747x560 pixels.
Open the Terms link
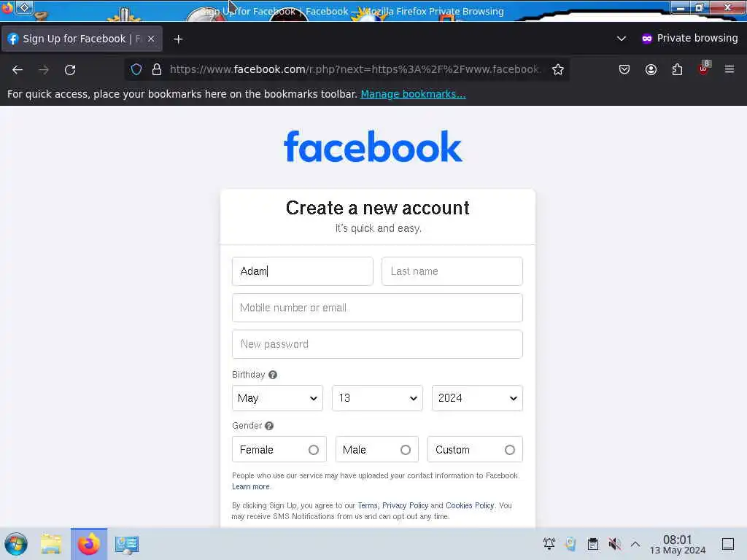[x=368, y=505]
